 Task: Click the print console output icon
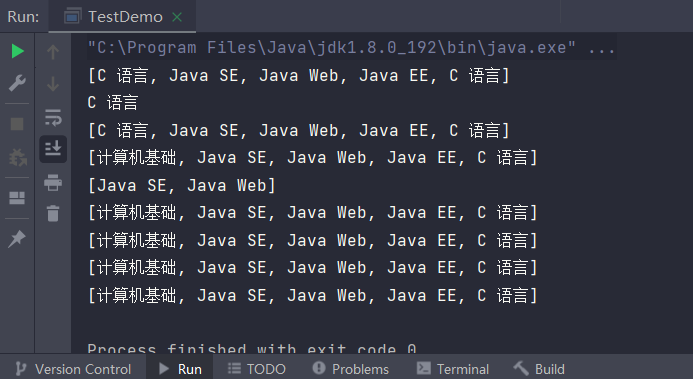[x=53, y=182]
